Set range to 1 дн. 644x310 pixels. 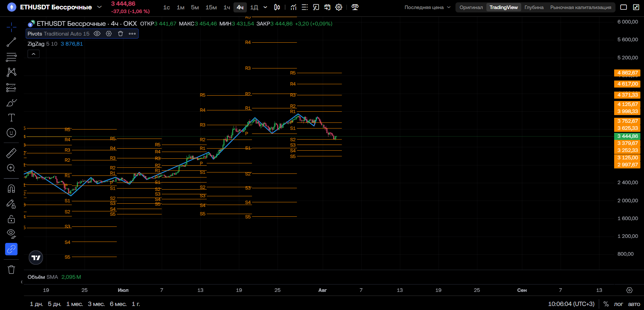click(x=36, y=304)
